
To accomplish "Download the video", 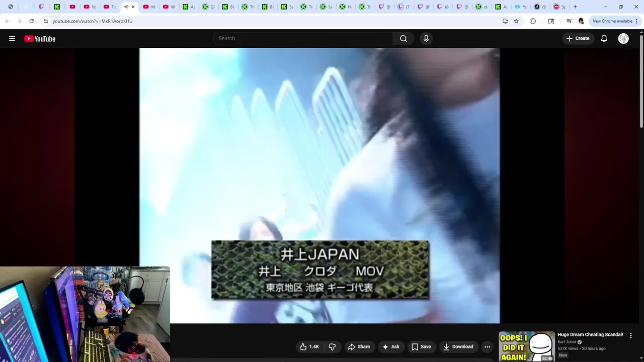I will tap(458, 347).
